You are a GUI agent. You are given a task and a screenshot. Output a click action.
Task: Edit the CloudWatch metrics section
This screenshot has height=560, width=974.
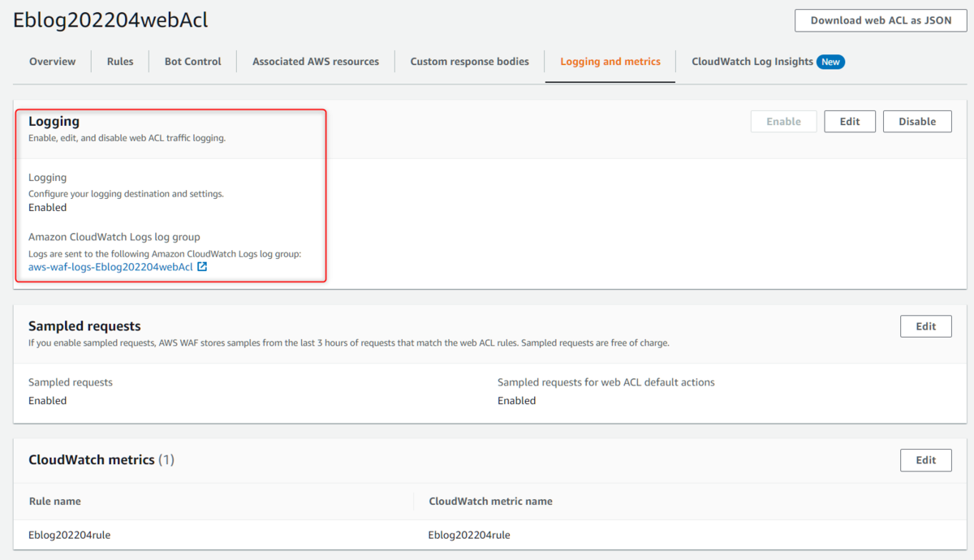[x=926, y=460]
